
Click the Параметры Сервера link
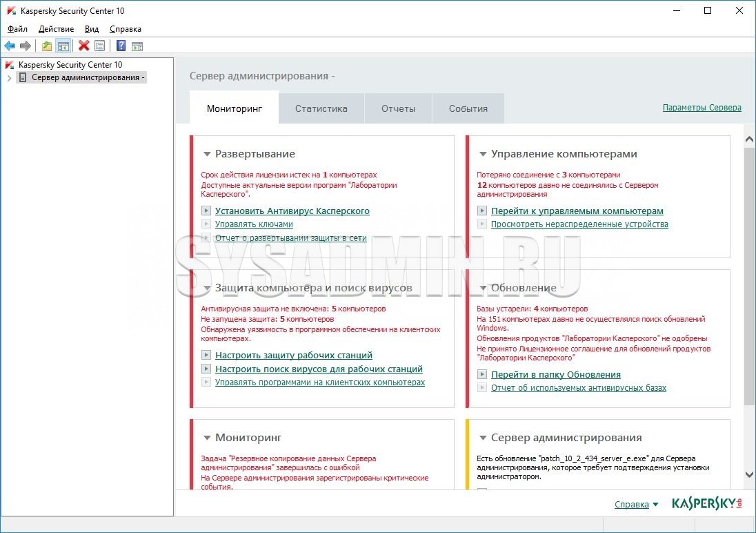702,108
